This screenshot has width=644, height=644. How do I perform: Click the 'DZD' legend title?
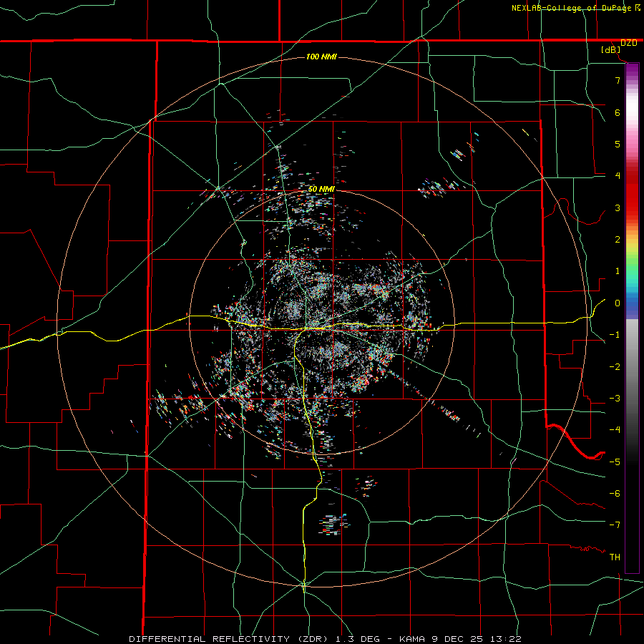(x=628, y=43)
